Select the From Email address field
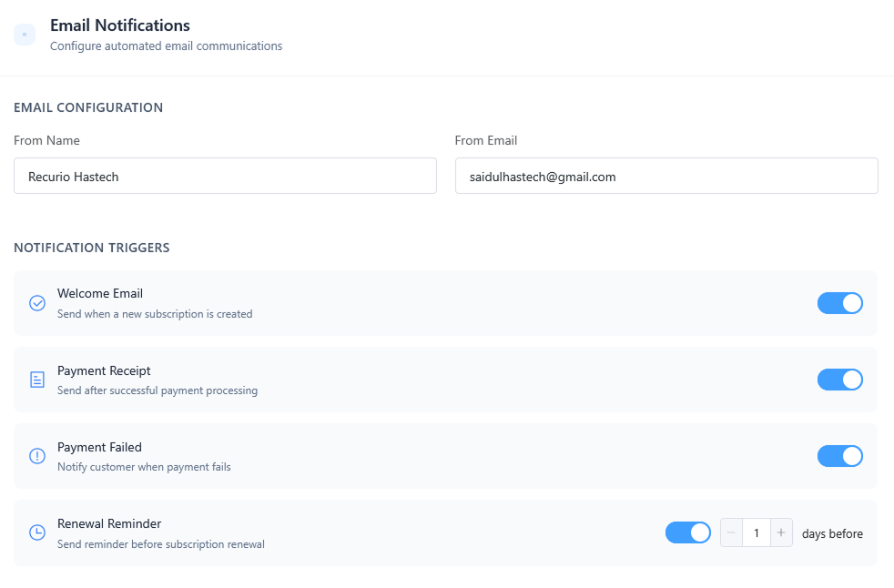 click(x=665, y=176)
